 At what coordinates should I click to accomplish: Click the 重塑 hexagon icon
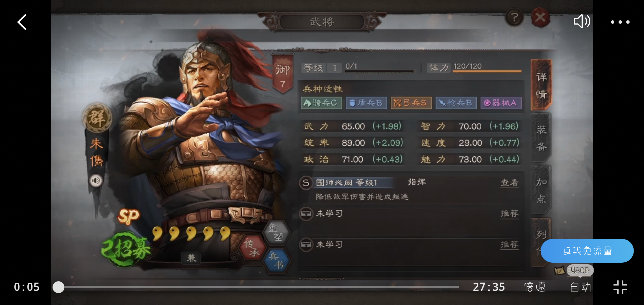point(277,232)
